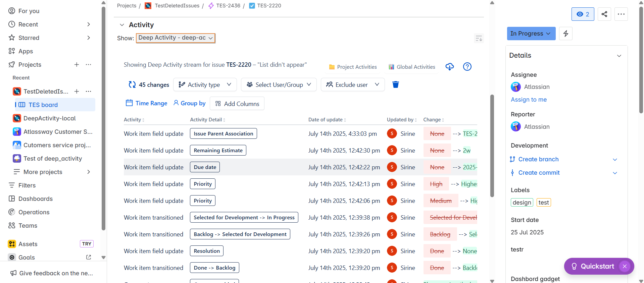644x283 pixels.
Task: Click the refresh icon beside 45 changes
Action: (x=132, y=84)
